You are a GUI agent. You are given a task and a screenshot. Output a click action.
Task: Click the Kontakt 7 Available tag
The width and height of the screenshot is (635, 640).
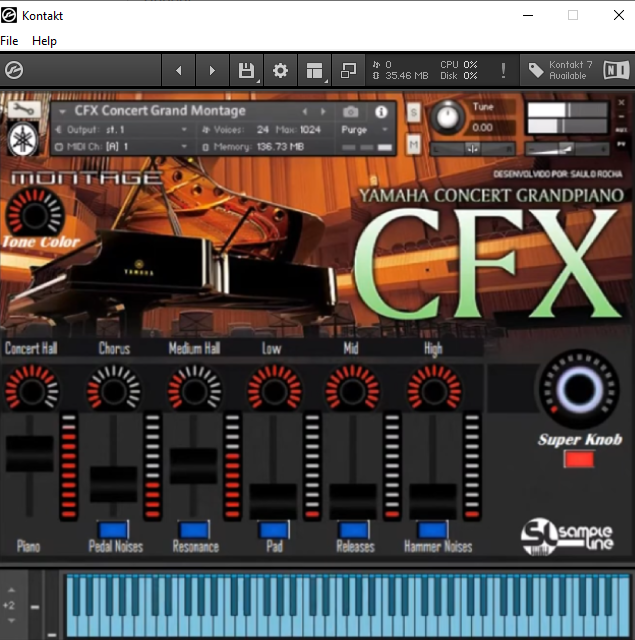(560, 70)
